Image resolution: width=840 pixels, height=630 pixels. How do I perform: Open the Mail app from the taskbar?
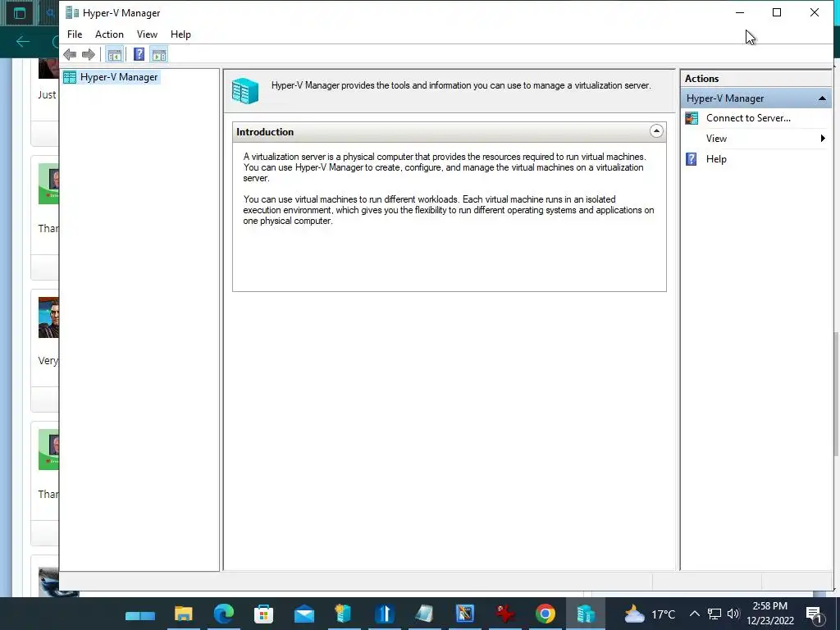tap(304, 614)
